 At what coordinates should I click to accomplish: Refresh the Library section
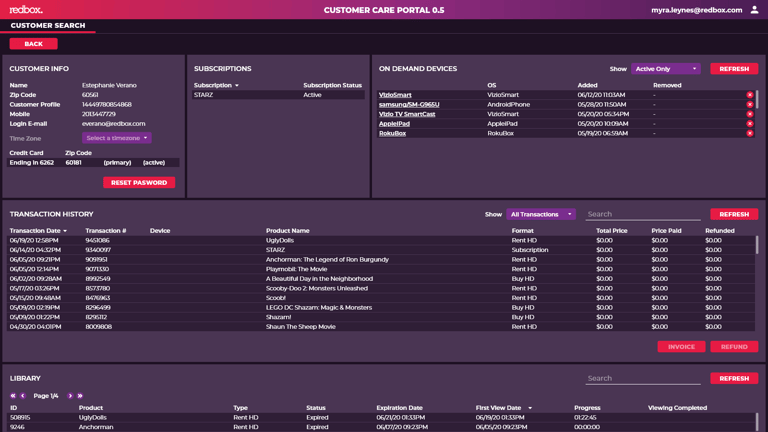734,379
